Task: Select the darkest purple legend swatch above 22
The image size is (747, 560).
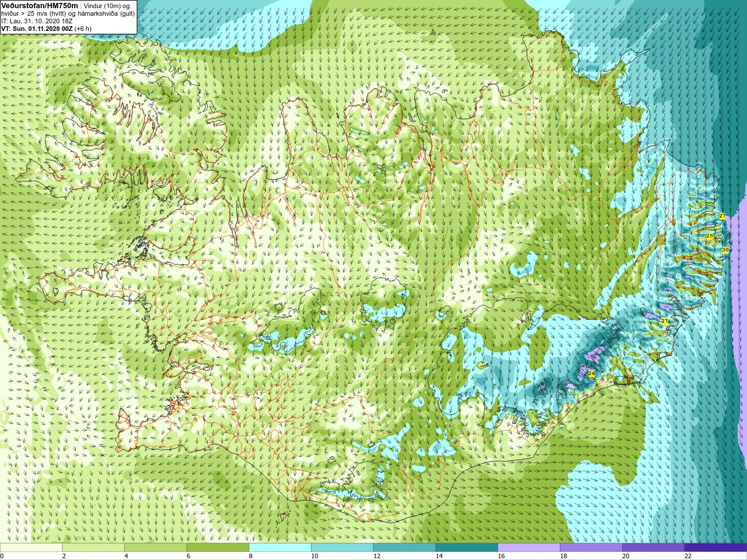Action: point(715,548)
